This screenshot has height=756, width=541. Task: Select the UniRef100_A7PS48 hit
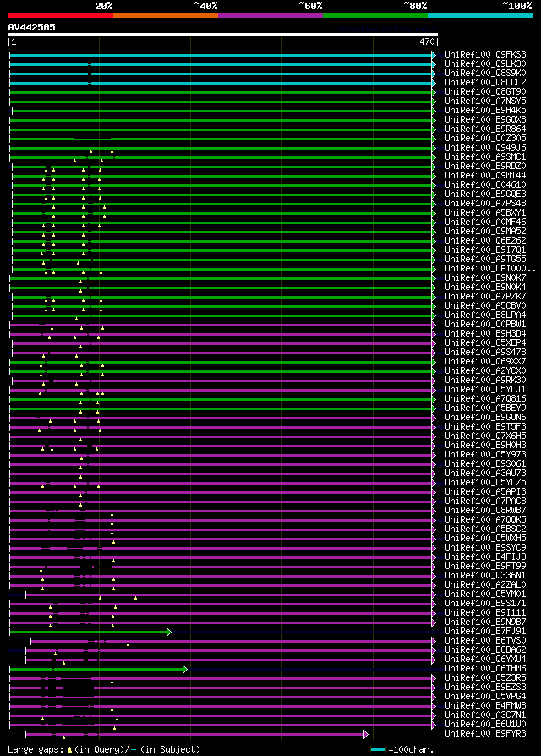click(485, 204)
